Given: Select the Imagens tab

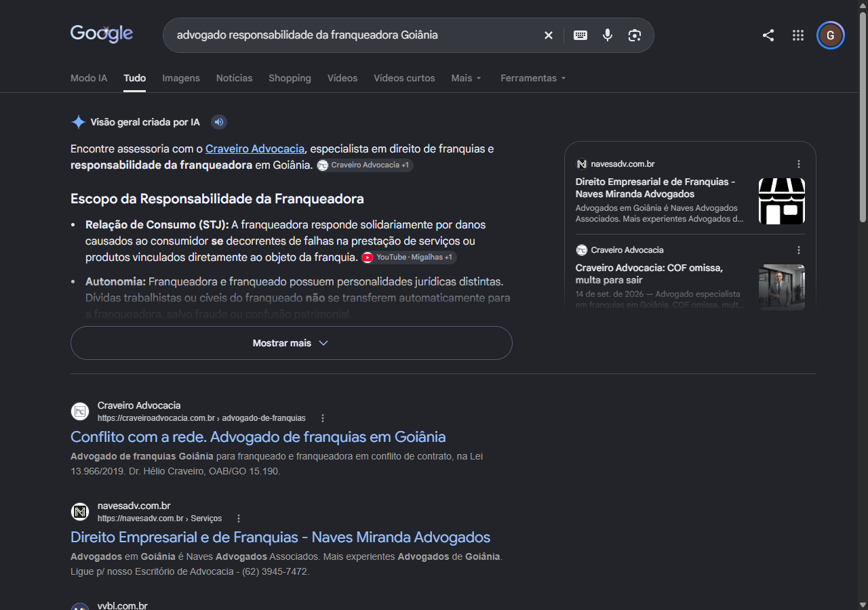Looking at the screenshot, I should click(181, 78).
